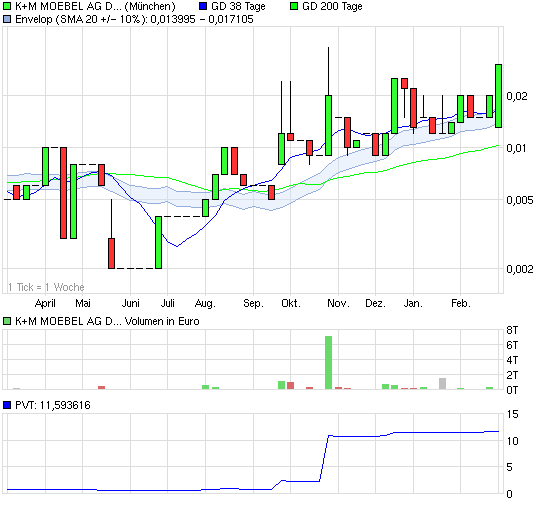545x515 pixels.
Task: Click the blue PVT legend swatch
Action: (x=7, y=405)
